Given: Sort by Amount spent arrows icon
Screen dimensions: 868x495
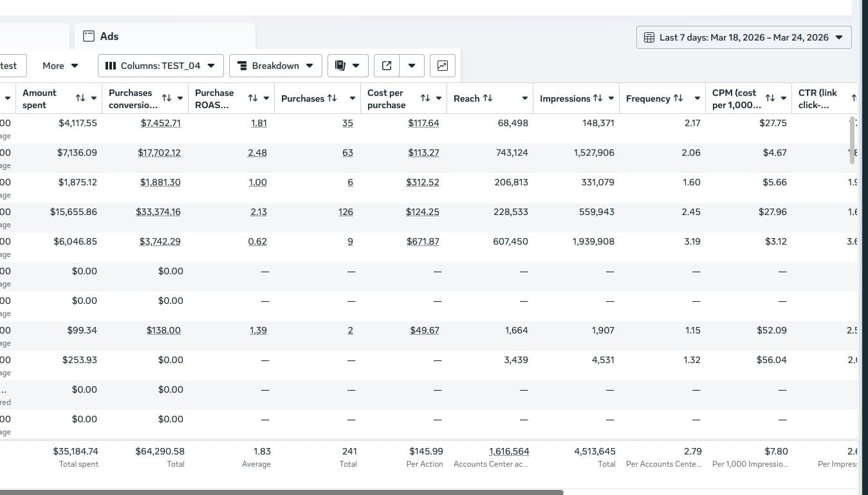Looking at the screenshot, I should [x=80, y=98].
